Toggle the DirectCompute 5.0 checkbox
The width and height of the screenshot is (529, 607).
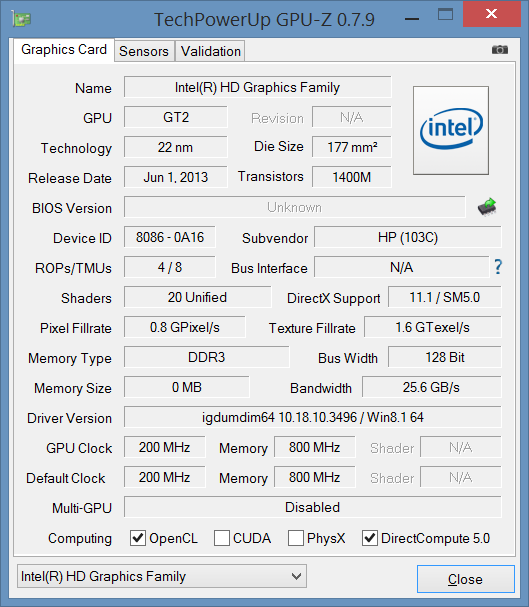(370, 538)
